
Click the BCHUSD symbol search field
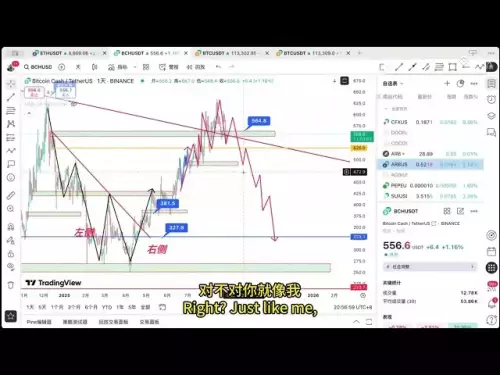[38, 67]
